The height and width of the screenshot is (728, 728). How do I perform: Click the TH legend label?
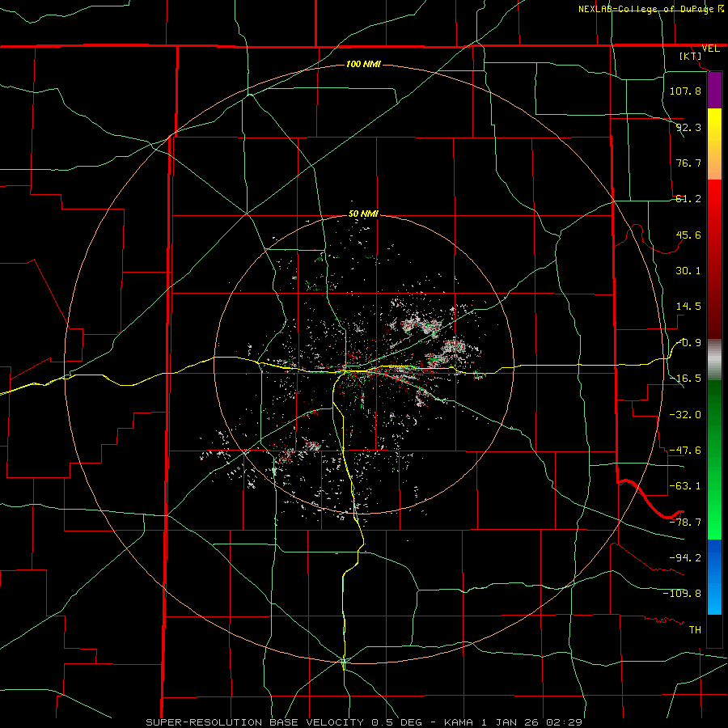click(695, 630)
